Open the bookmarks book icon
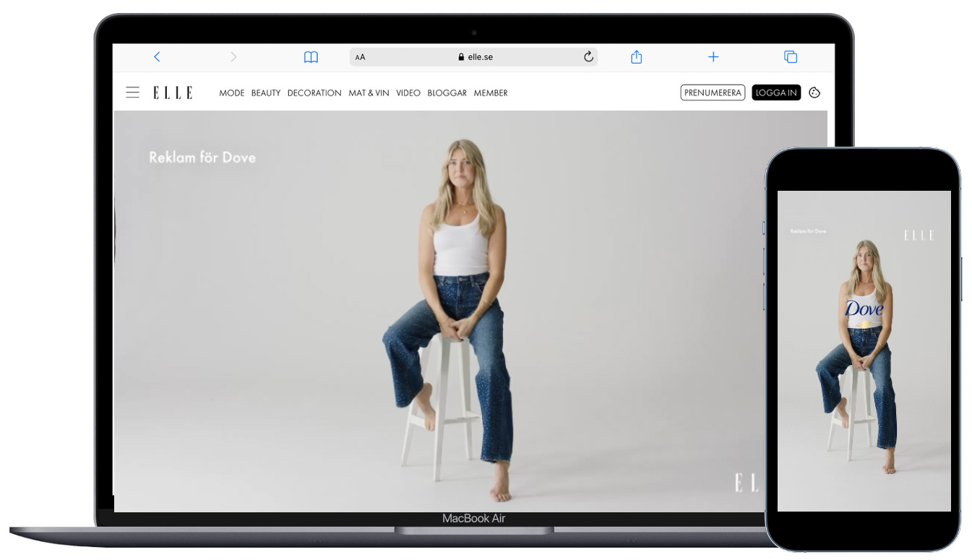This screenshot has height=560, width=972. point(311,57)
